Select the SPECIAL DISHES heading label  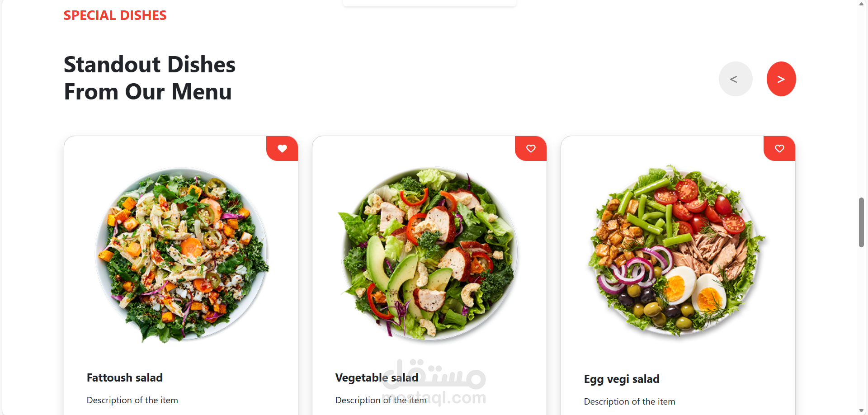tap(115, 15)
